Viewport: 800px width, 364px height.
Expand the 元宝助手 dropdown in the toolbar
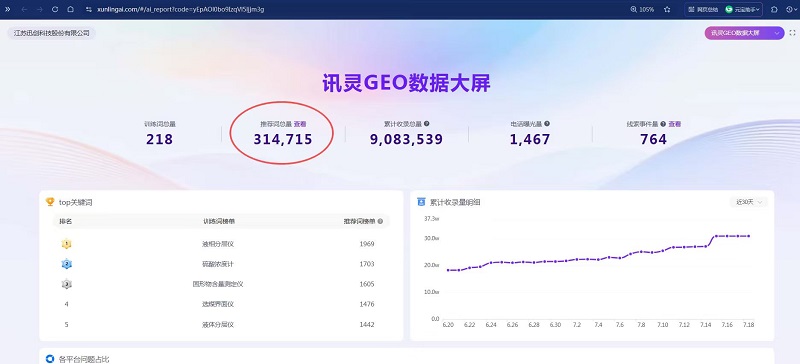pyautogui.click(x=744, y=9)
